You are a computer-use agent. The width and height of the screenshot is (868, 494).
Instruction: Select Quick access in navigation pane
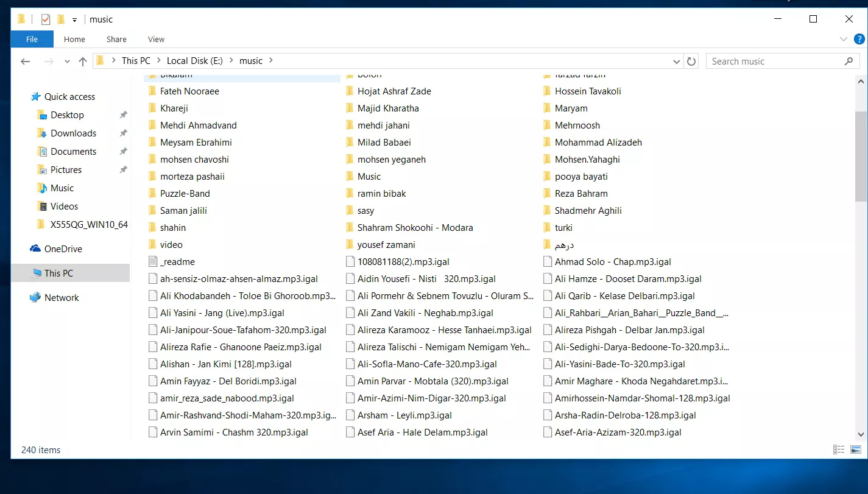click(69, 96)
